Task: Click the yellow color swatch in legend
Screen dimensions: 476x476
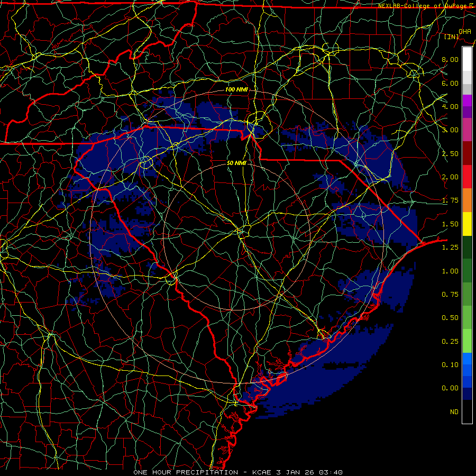Action: tap(467, 224)
